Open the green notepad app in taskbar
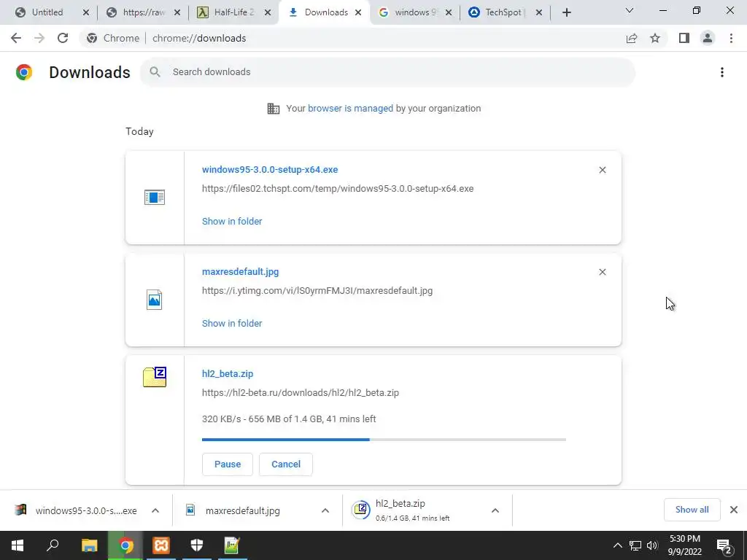This screenshot has height=560, width=747. 232,545
